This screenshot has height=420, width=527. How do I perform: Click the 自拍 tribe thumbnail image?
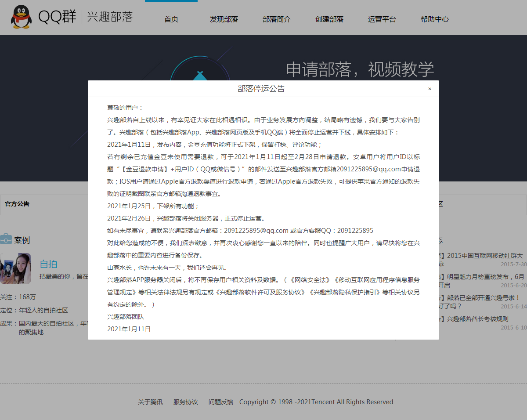click(15, 268)
